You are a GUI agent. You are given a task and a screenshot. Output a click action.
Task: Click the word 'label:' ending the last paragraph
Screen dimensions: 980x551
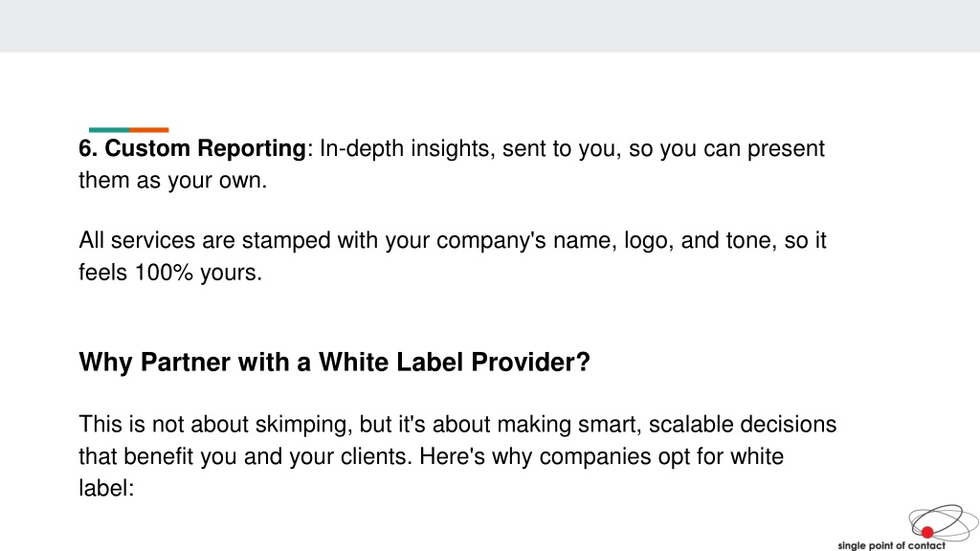pos(107,489)
